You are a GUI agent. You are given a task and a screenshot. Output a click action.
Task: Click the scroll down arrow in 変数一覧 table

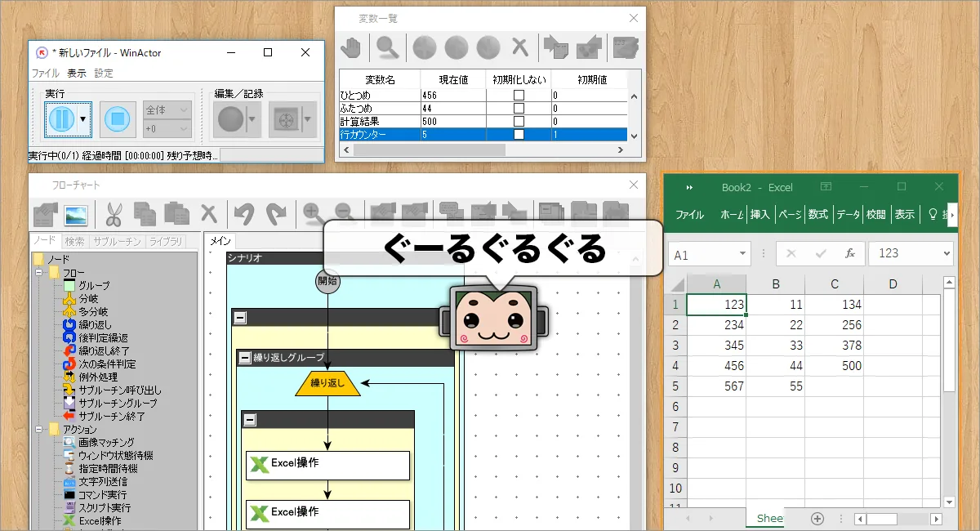tap(633, 137)
